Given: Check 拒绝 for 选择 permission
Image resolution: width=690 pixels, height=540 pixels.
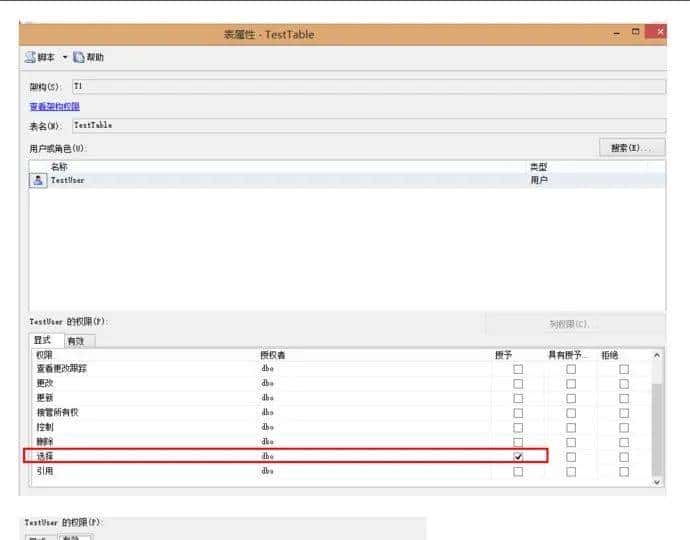Looking at the screenshot, I should 624,457.
